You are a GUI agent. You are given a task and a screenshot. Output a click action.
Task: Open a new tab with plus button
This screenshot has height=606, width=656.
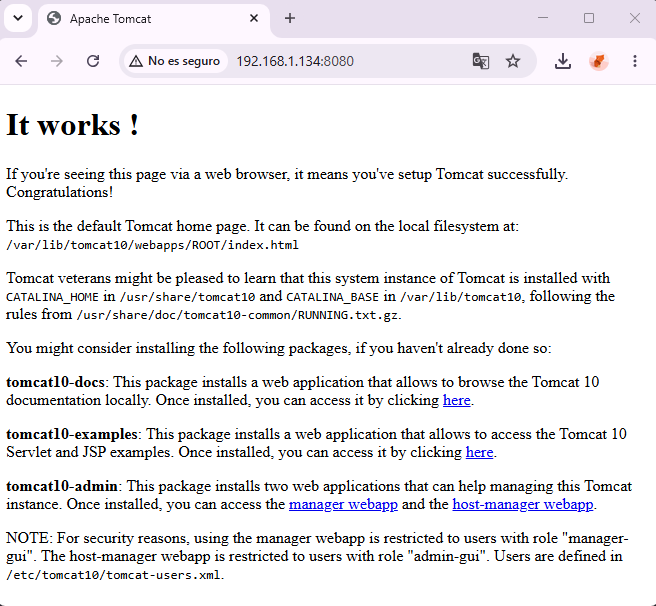point(290,18)
